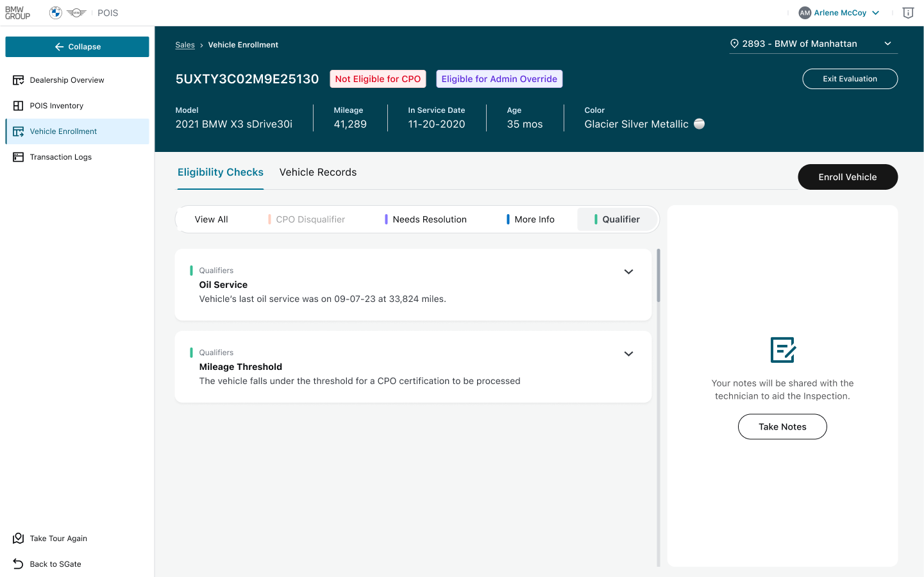The width and height of the screenshot is (924, 577).
Task: Click the Back to SGate link
Action: [x=56, y=564]
